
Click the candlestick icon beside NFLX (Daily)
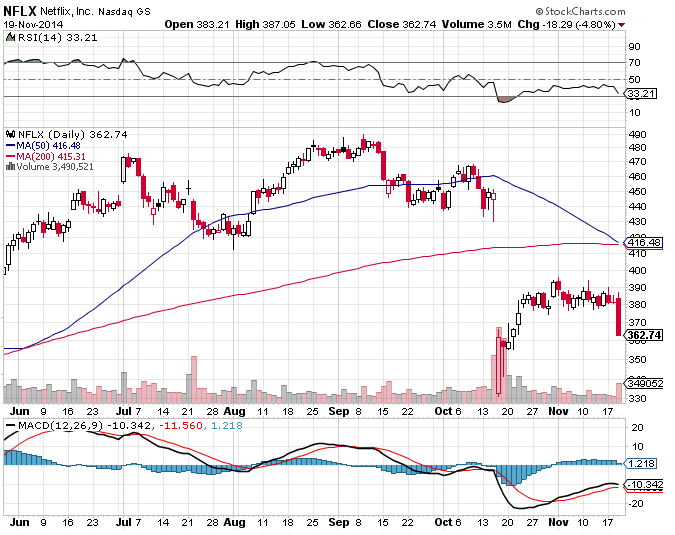pyautogui.click(x=10, y=134)
